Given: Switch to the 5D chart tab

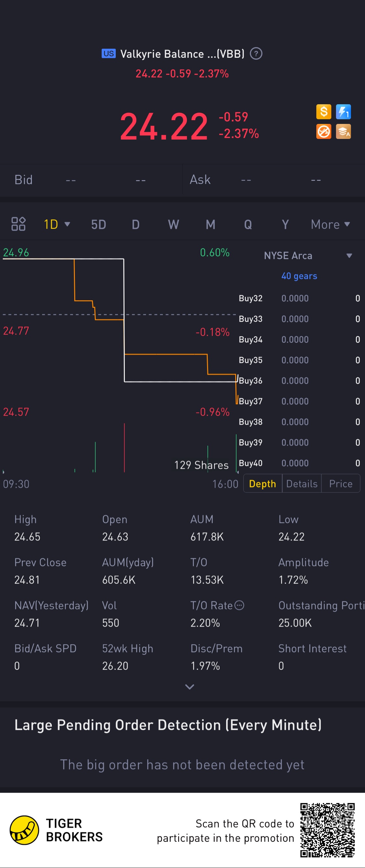Looking at the screenshot, I should coord(98,224).
